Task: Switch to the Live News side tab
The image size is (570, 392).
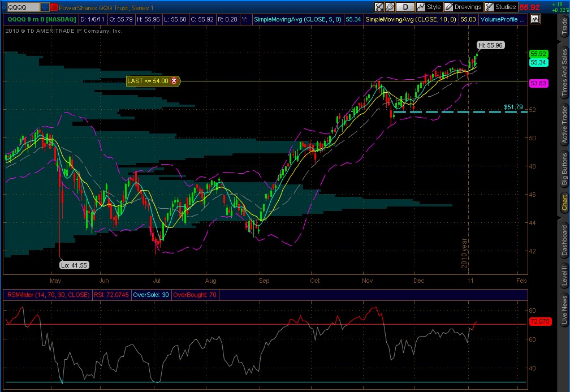Action: pos(564,309)
